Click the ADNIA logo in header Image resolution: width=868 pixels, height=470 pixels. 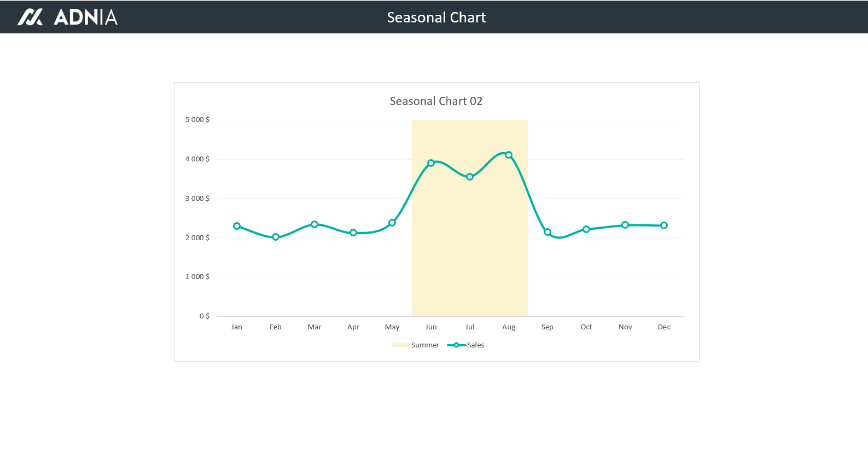67,17
